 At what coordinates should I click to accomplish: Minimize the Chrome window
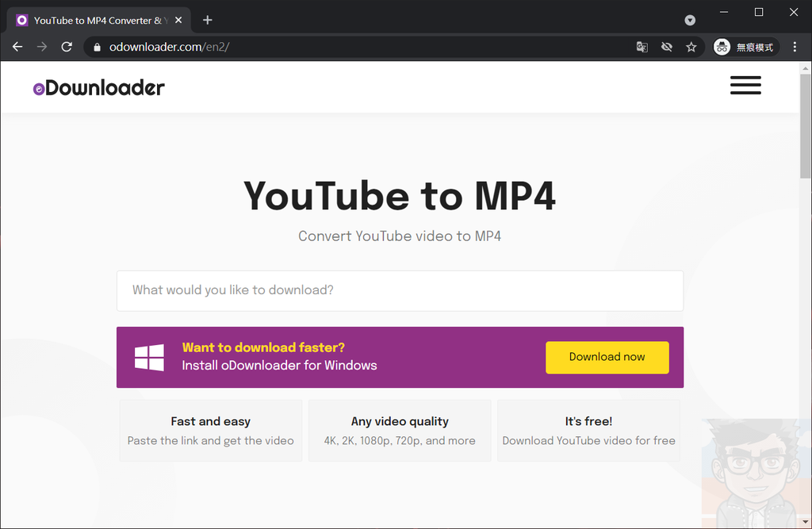click(724, 12)
